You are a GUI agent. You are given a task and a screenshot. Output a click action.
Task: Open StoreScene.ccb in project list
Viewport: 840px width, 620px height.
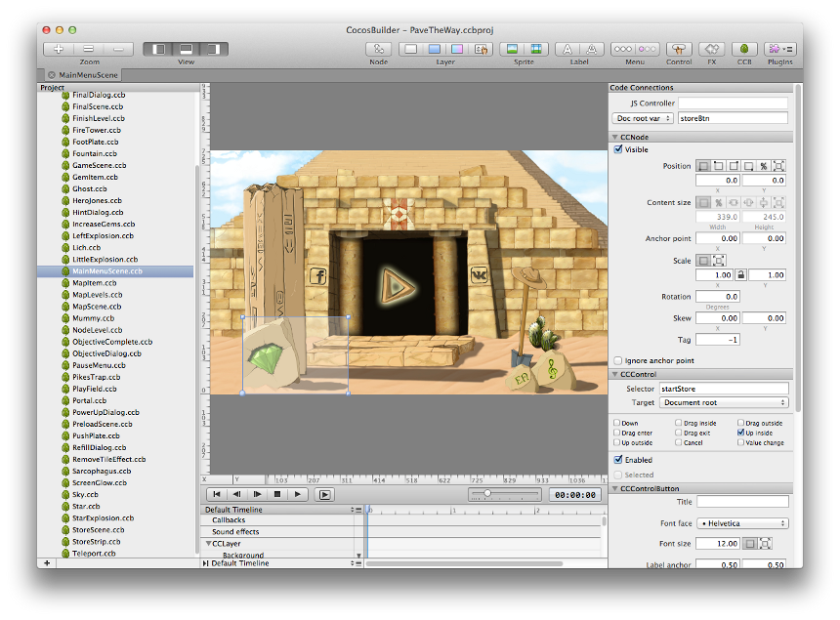[98, 530]
